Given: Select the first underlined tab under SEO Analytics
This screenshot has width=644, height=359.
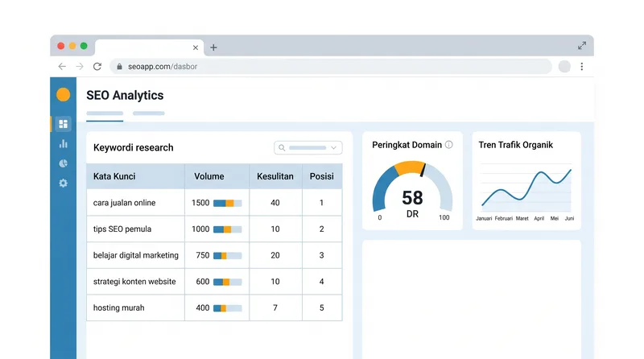Looking at the screenshot, I should (x=105, y=114).
